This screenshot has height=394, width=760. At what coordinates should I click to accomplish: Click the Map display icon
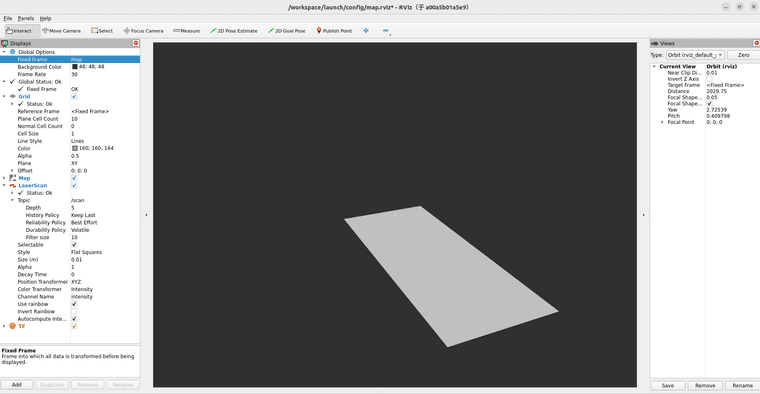pyautogui.click(x=13, y=178)
